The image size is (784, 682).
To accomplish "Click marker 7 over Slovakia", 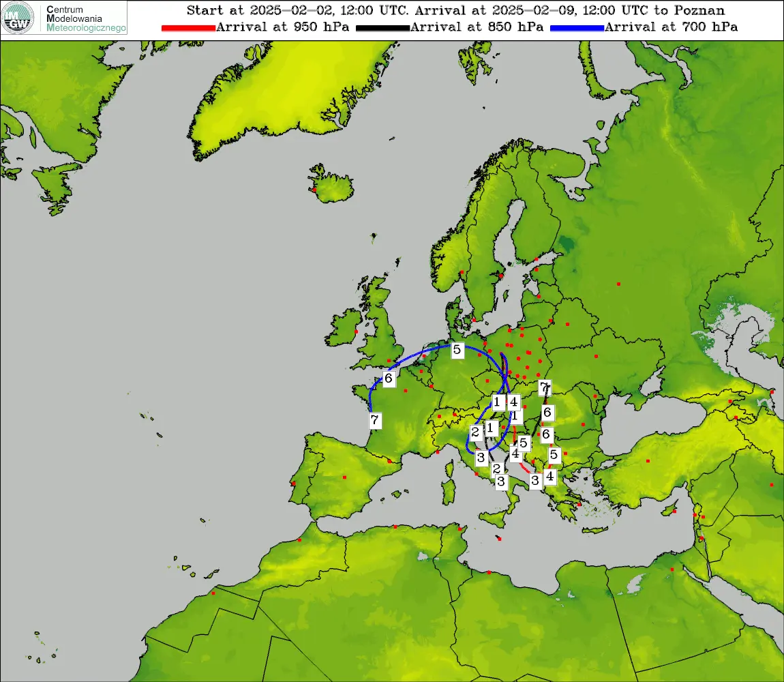I will pyautogui.click(x=545, y=387).
